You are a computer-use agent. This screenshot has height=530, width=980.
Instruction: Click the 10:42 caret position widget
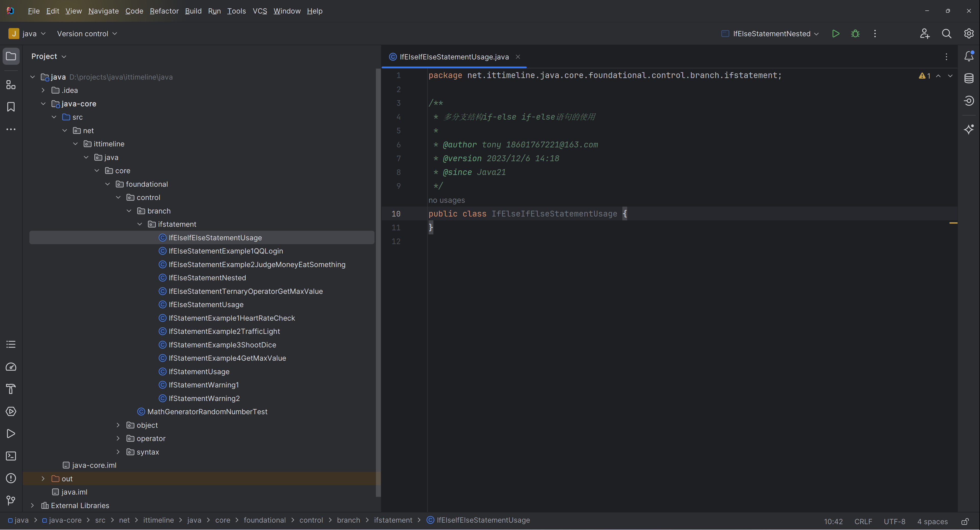click(x=833, y=521)
